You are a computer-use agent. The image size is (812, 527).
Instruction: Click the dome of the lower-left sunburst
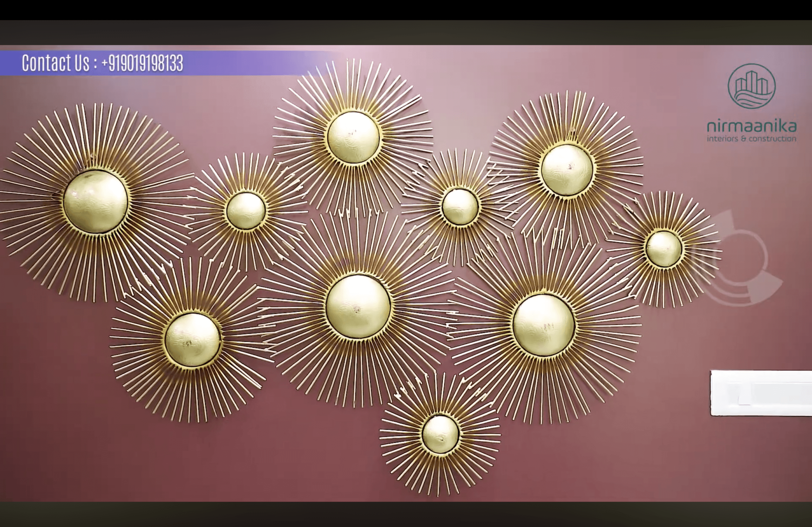point(193,340)
